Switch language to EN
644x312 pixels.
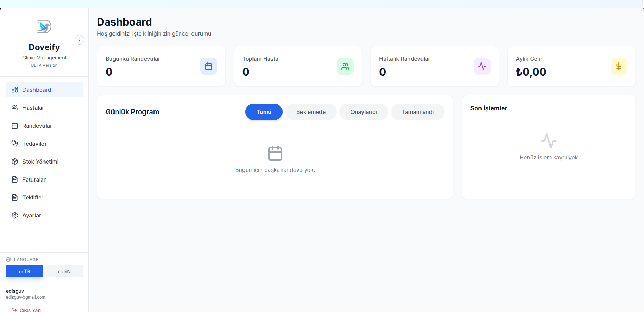pyautogui.click(x=64, y=271)
